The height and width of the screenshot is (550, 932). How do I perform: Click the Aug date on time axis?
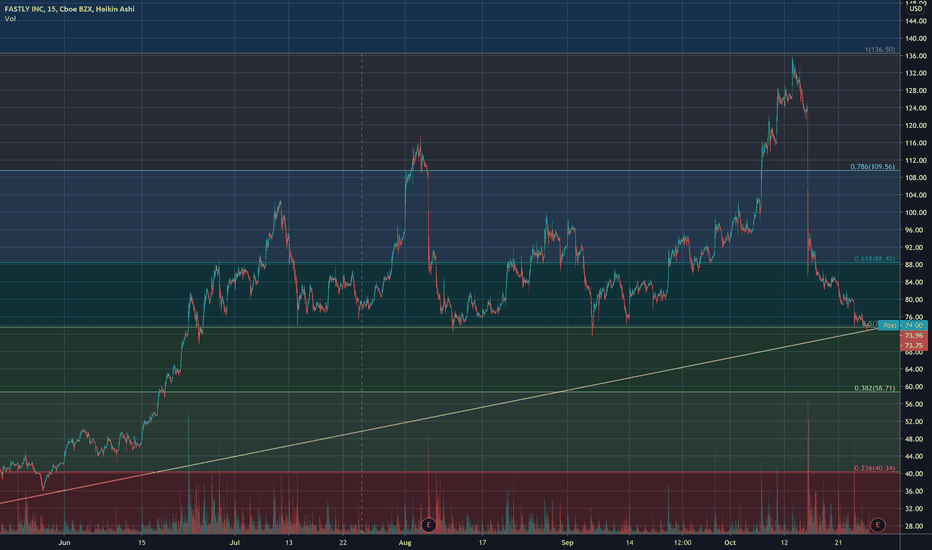pos(405,542)
